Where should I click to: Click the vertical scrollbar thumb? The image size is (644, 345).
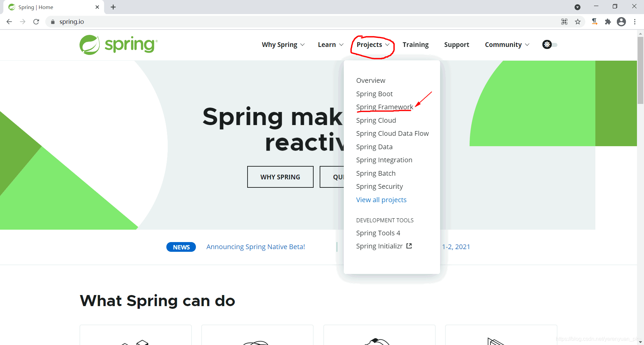click(640, 70)
